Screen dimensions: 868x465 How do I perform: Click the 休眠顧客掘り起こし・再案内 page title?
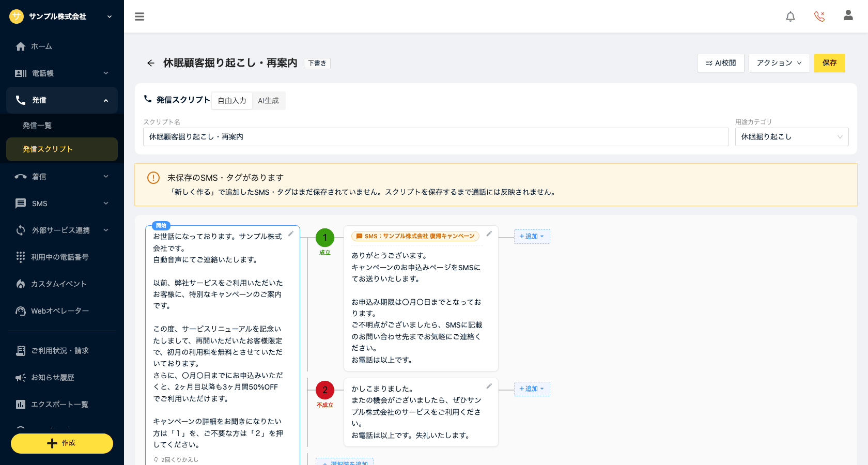point(230,63)
